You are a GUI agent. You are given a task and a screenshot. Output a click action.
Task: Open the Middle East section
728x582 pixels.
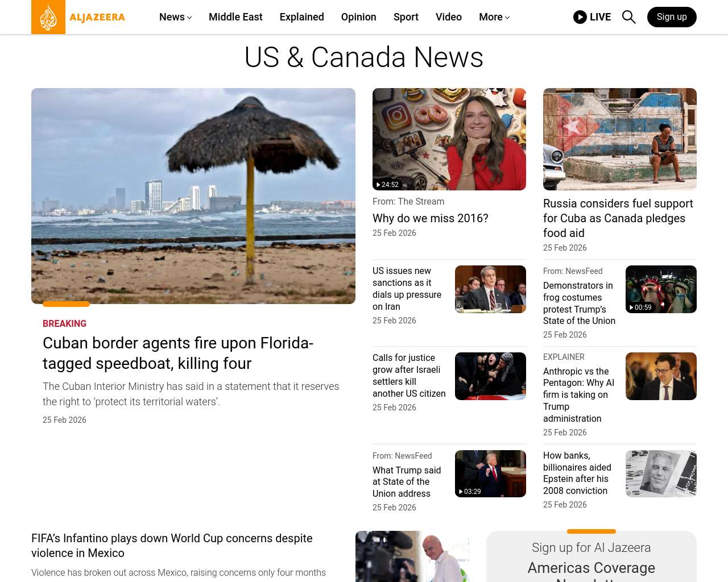[x=235, y=17]
